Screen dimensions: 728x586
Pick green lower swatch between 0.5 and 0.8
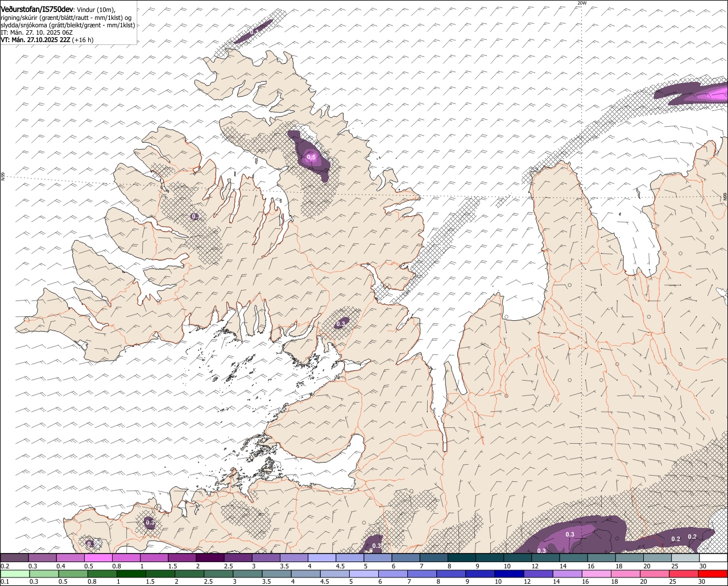coord(73,573)
